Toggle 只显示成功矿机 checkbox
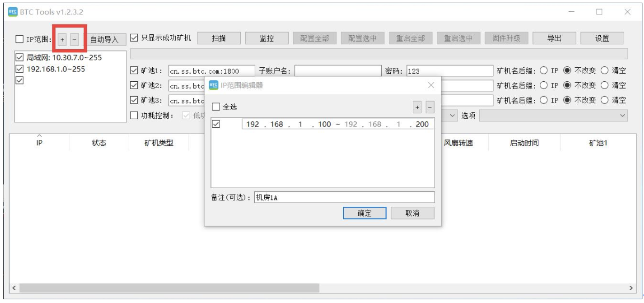644x303 pixels. [134, 38]
